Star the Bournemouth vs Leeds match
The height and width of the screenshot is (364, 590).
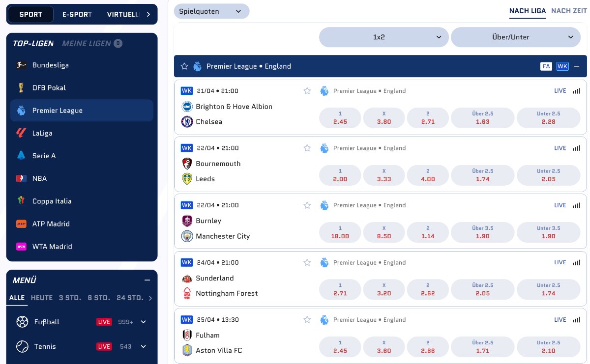[307, 148]
